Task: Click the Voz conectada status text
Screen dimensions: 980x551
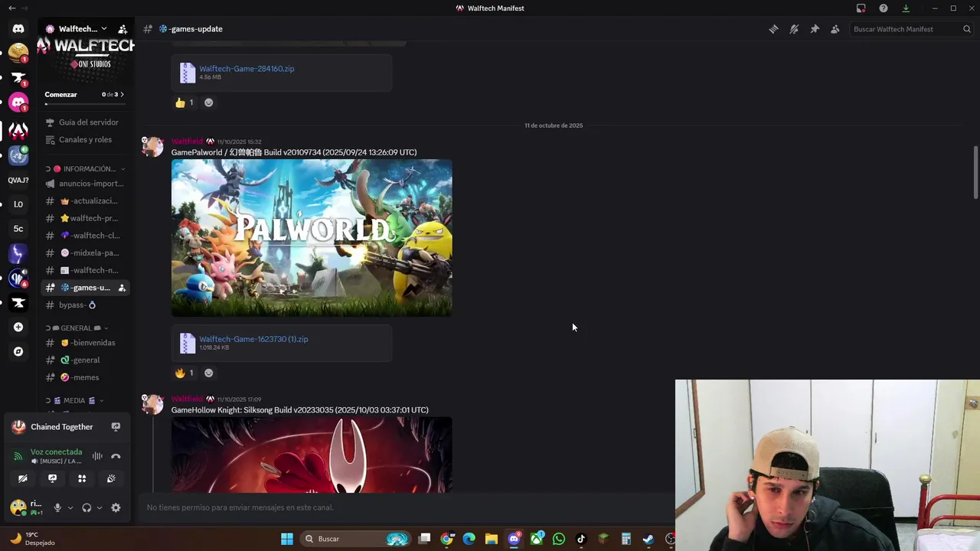Action: pos(56,452)
